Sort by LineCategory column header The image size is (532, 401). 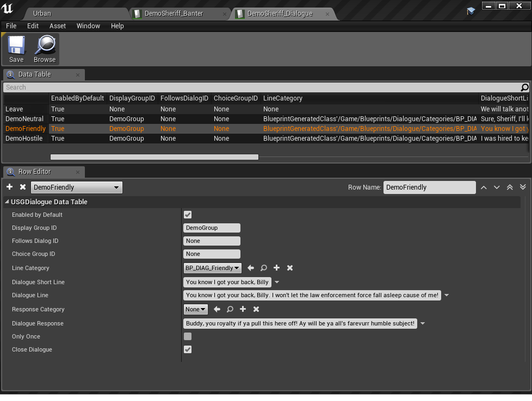pos(369,98)
